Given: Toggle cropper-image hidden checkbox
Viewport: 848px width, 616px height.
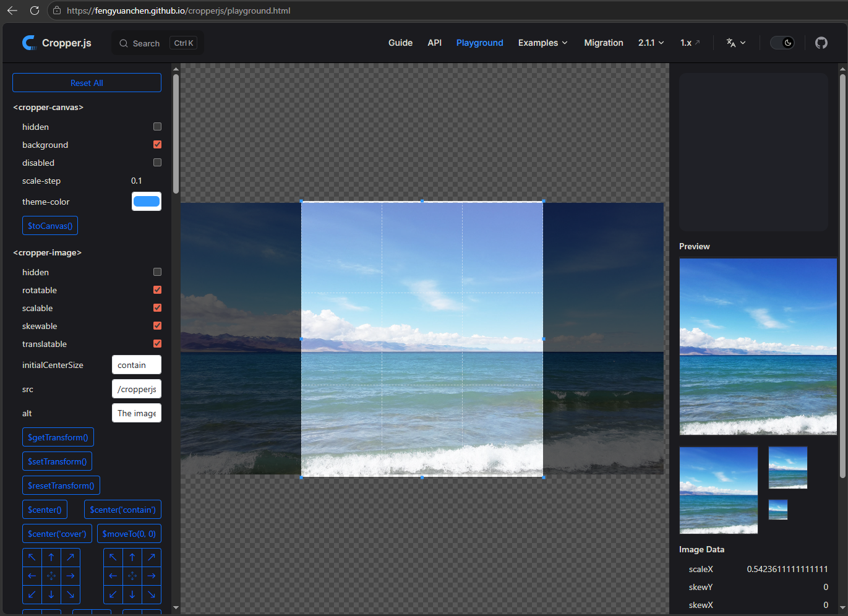Looking at the screenshot, I should pyautogui.click(x=157, y=272).
